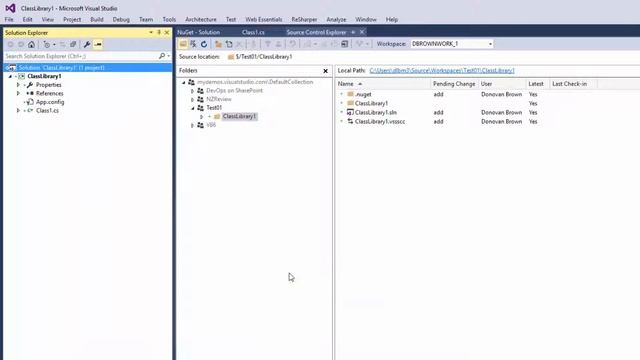Click the App.config file icon
640x360 pixels.
tap(30, 102)
